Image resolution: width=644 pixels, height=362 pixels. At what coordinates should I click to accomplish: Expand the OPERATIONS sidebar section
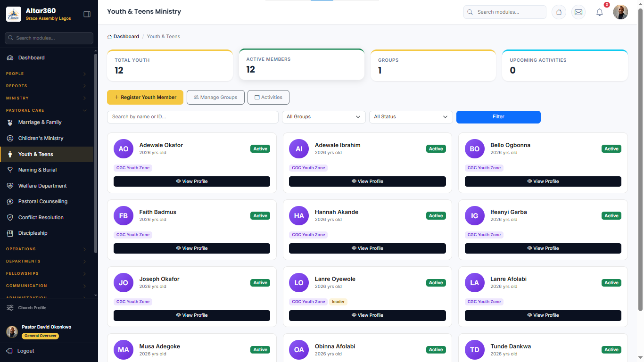pos(46,249)
